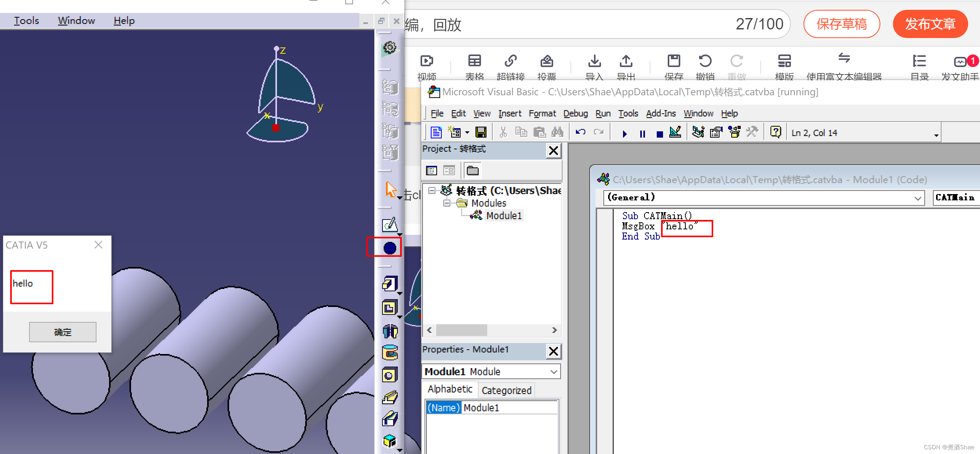Image resolution: width=980 pixels, height=454 pixels.
Task: Click the 发布文章 button
Action: [x=930, y=24]
